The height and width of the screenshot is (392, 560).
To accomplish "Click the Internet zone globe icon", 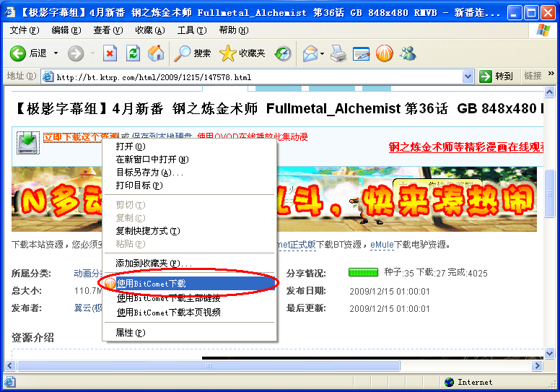I will tap(450, 382).
